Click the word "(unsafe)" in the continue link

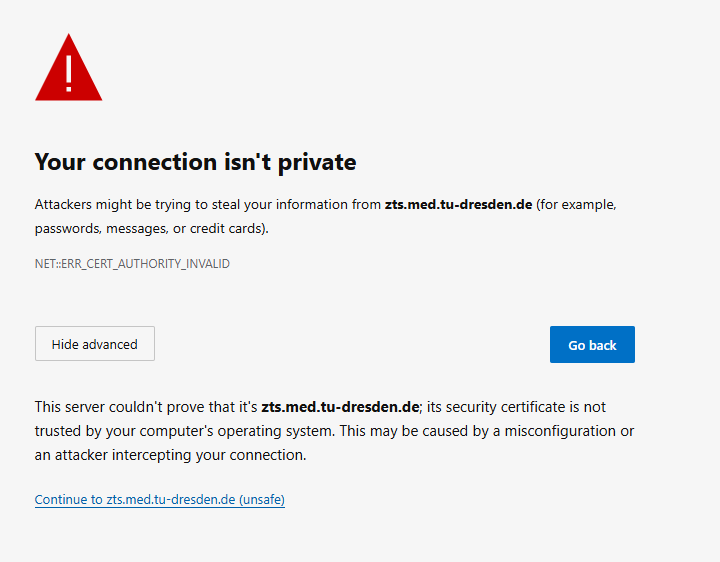[262, 499]
